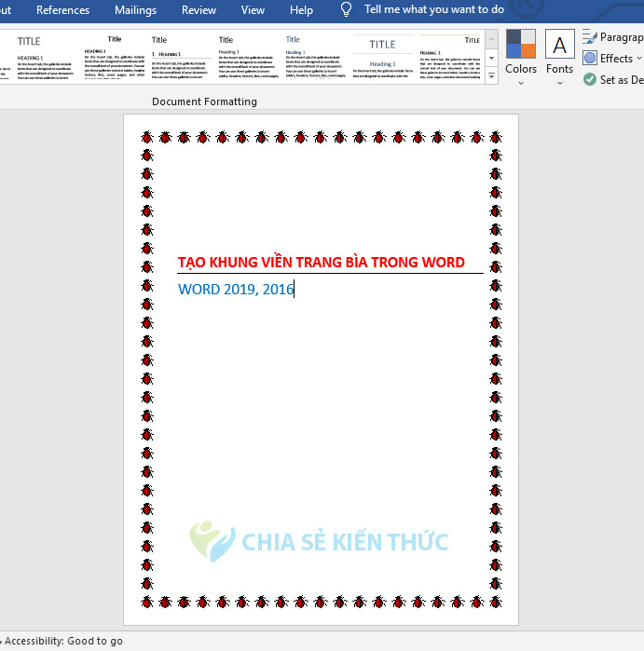644x651 pixels.
Task: Open the Colors theme dropdown
Action: 521,58
